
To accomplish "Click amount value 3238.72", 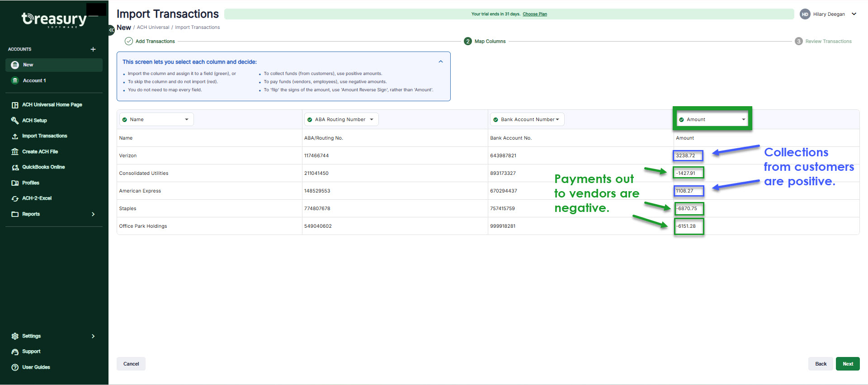I will pos(685,155).
